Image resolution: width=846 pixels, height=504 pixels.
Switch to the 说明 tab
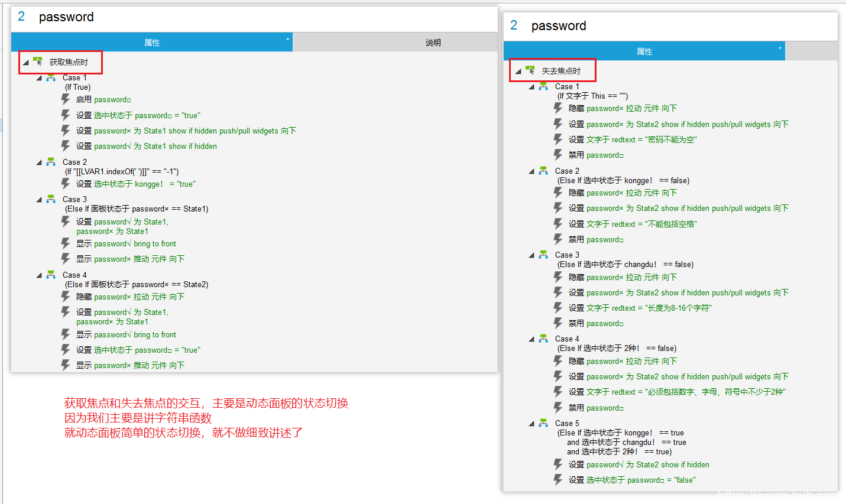click(433, 43)
